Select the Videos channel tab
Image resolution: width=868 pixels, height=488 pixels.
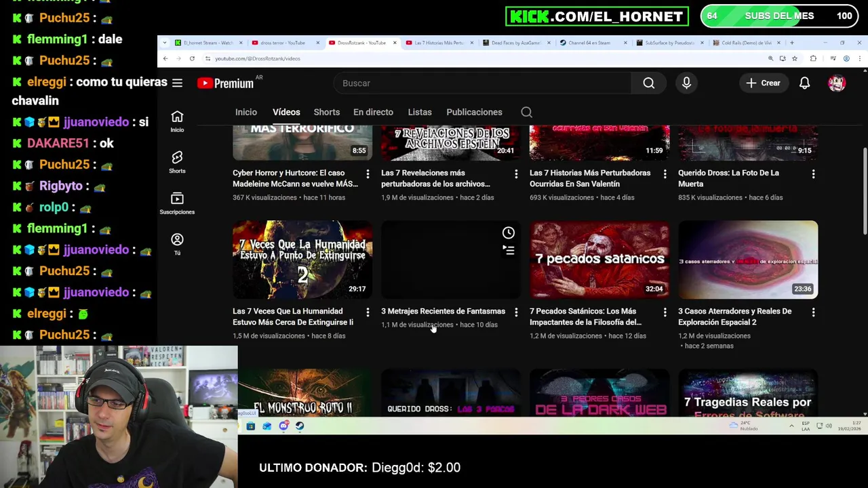(x=286, y=112)
